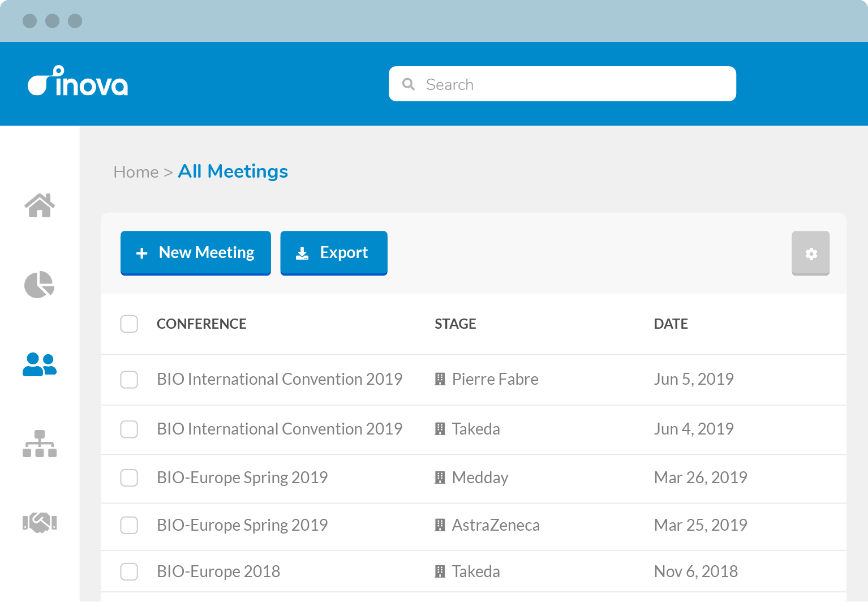Click Pierre Fabre company name

(495, 379)
